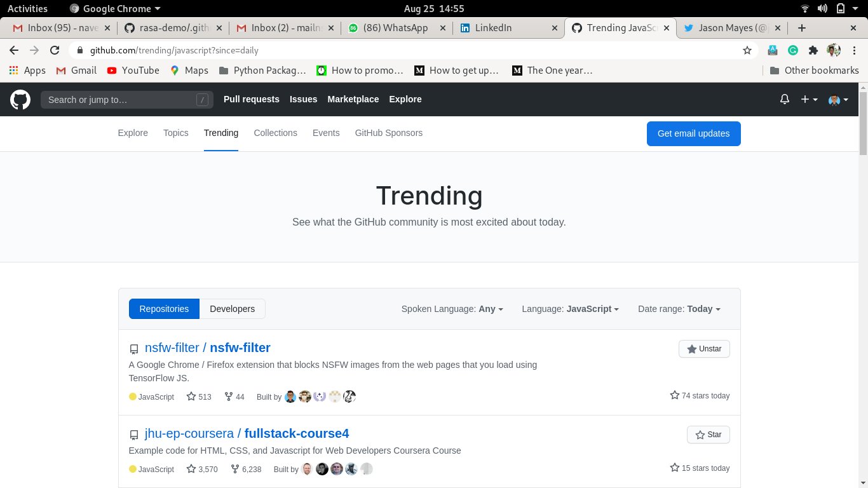Screen dimensions: 868x488
Task: Click the Grammarly extension icon
Action: [x=793, y=50]
